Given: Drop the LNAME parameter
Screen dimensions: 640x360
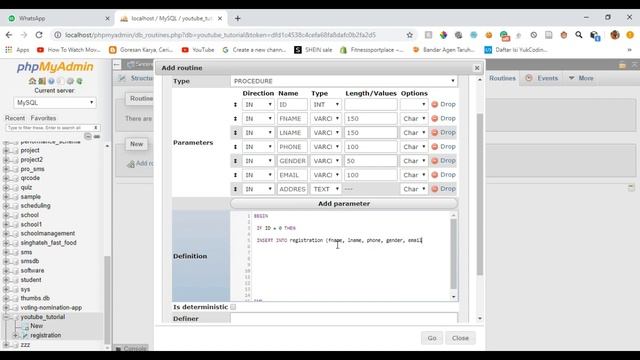Looking at the screenshot, I should tap(443, 132).
